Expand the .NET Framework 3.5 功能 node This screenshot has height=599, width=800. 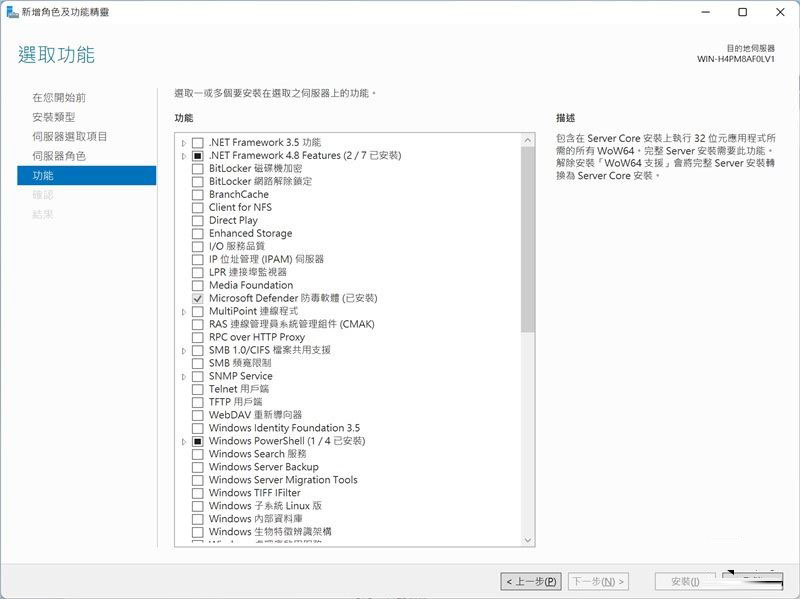point(184,143)
